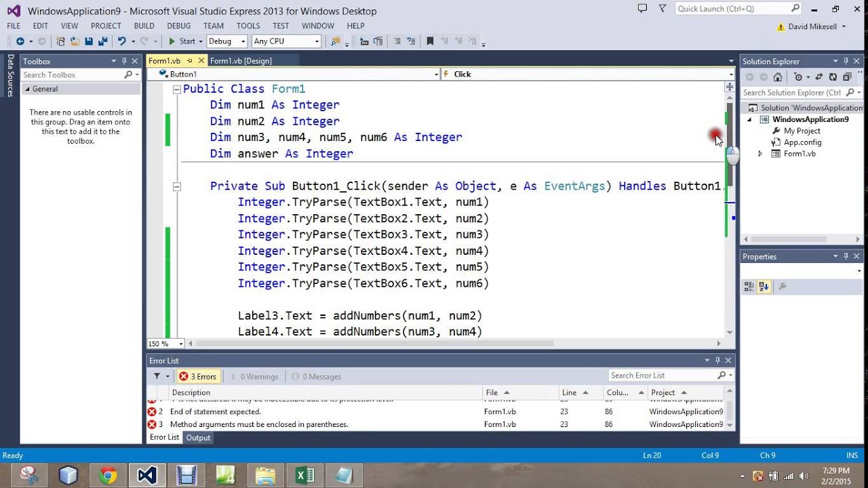This screenshot has height=488, width=868.
Task: Select the Error List bottom tab
Action: [x=165, y=438]
